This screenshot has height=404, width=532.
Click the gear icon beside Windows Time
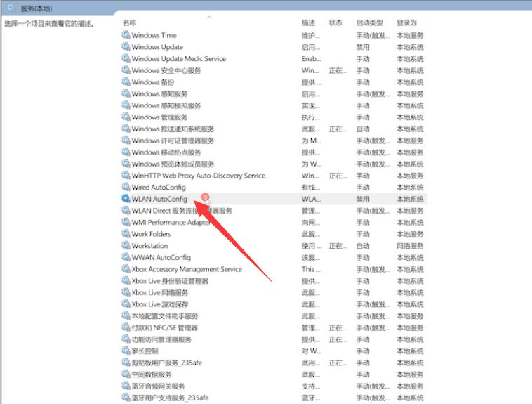pyautogui.click(x=126, y=35)
